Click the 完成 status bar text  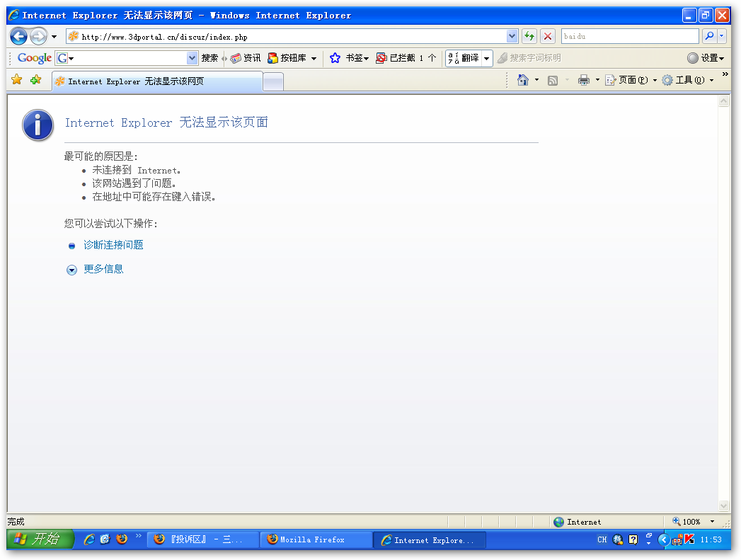[x=16, y=522]
